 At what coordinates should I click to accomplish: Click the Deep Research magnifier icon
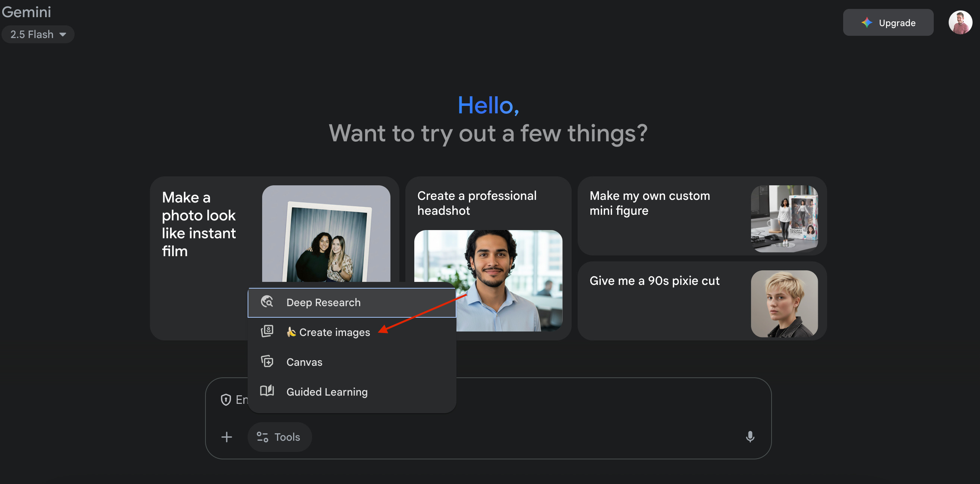tap(267, 302)
